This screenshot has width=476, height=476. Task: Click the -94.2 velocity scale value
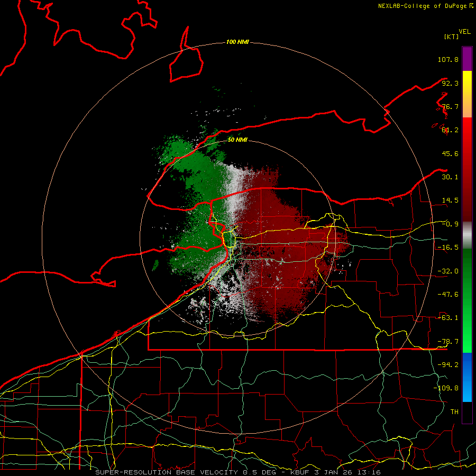(x=448, y=365)
